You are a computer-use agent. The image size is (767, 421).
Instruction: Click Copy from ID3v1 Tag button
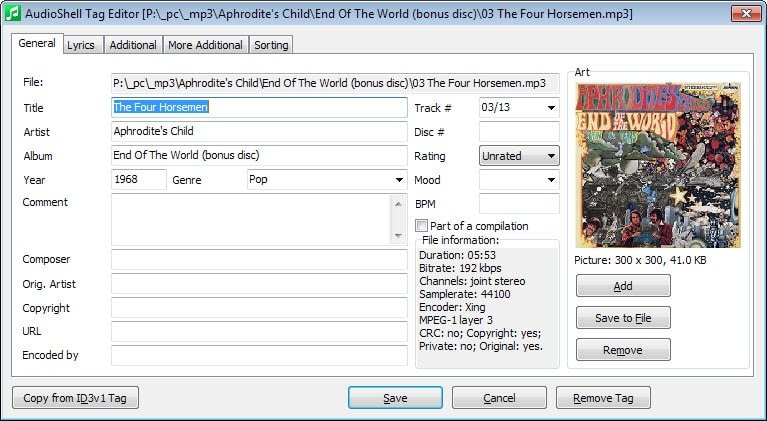75,398
